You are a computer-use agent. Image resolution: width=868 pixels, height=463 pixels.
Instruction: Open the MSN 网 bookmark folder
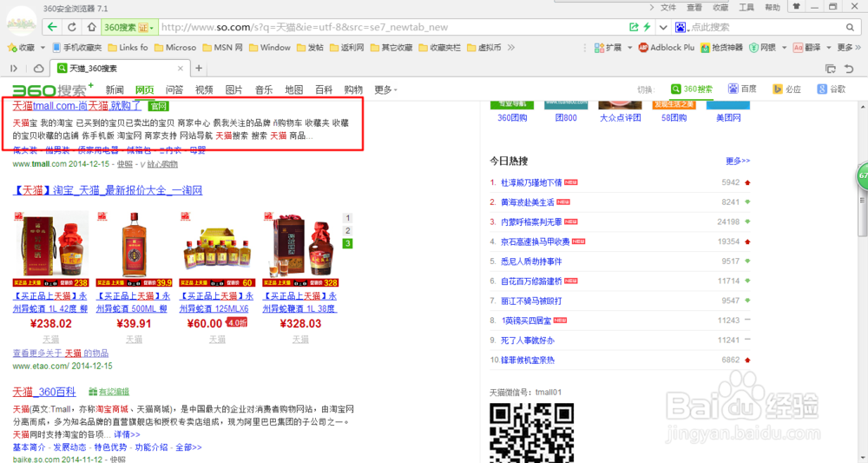(x=222, y=48)
